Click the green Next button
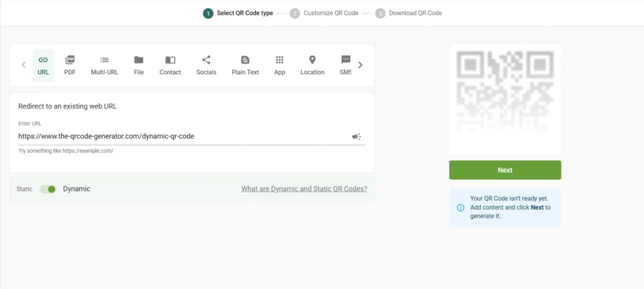The height and width of the screenshot is (289, 644). click(505, 170)
